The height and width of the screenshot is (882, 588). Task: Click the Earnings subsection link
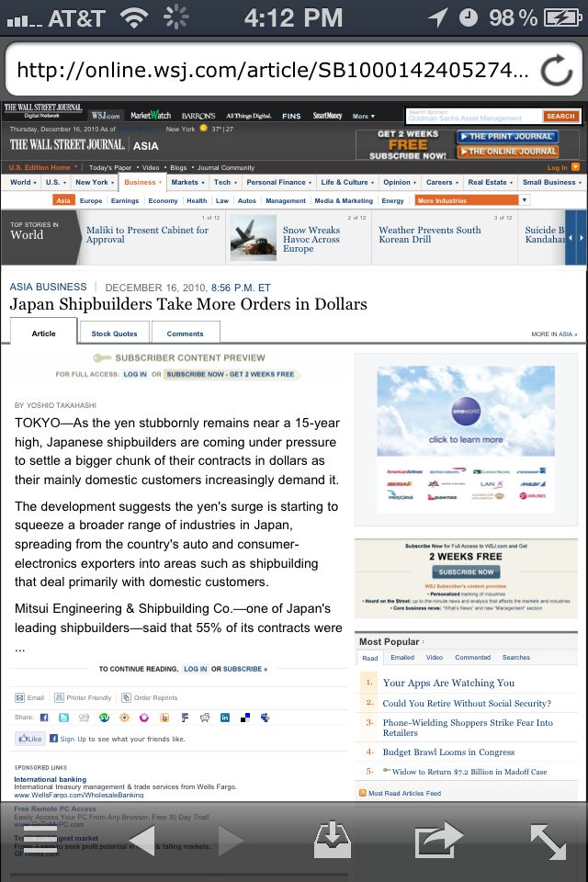(125, 200)
